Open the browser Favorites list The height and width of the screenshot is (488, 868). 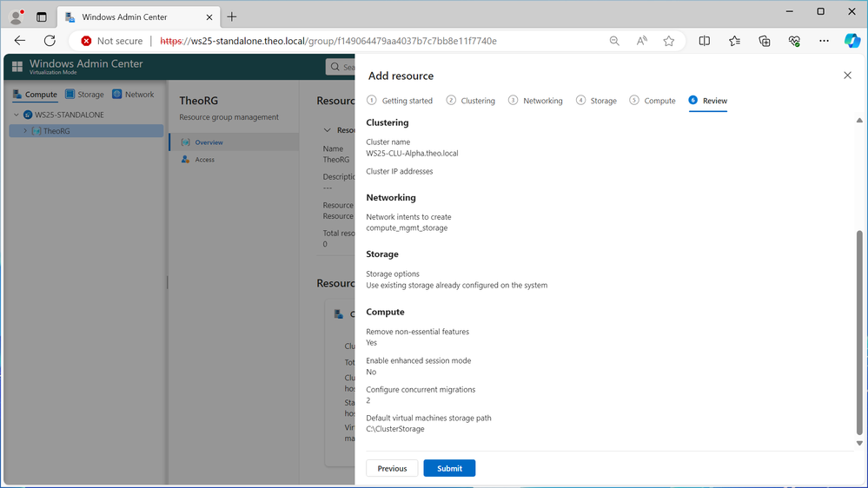pyautogui.click(x=734, y=41)
